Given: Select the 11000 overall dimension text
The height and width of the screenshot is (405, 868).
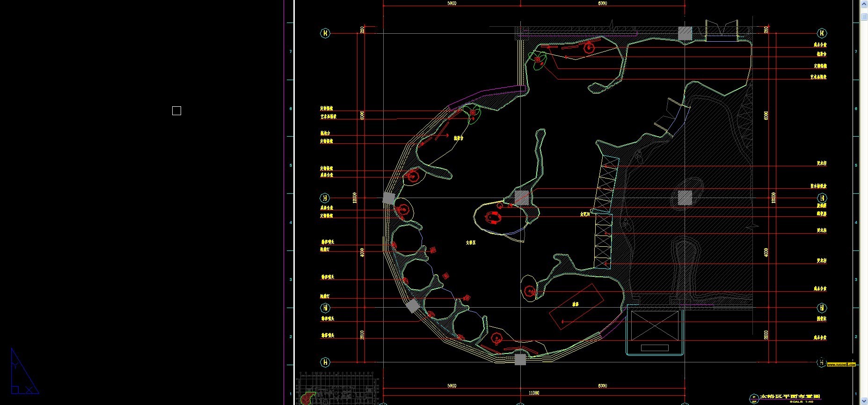Looking at the screenshot, I should tap(533, 393).
